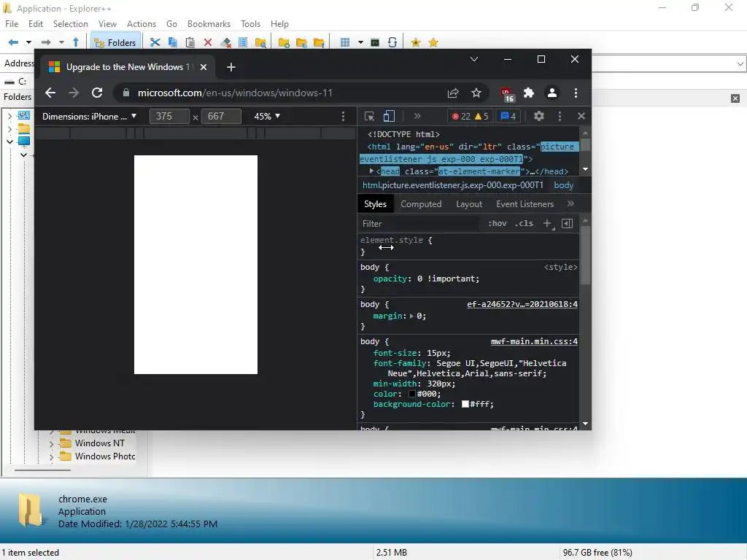Open the Tools menu
The height and width of the screenshot is (560, 747).
coord(251,24)
